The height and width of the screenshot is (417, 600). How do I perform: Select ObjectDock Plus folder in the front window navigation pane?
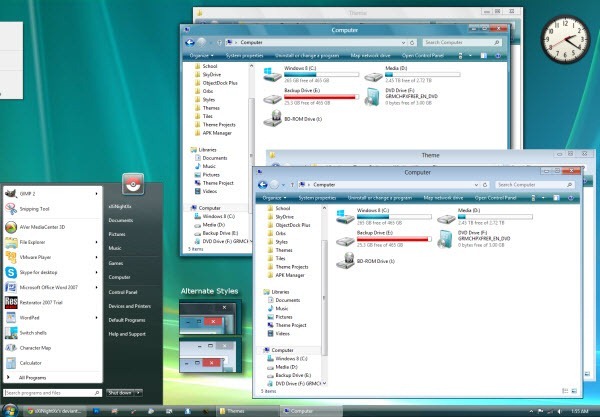pos(289,225)
